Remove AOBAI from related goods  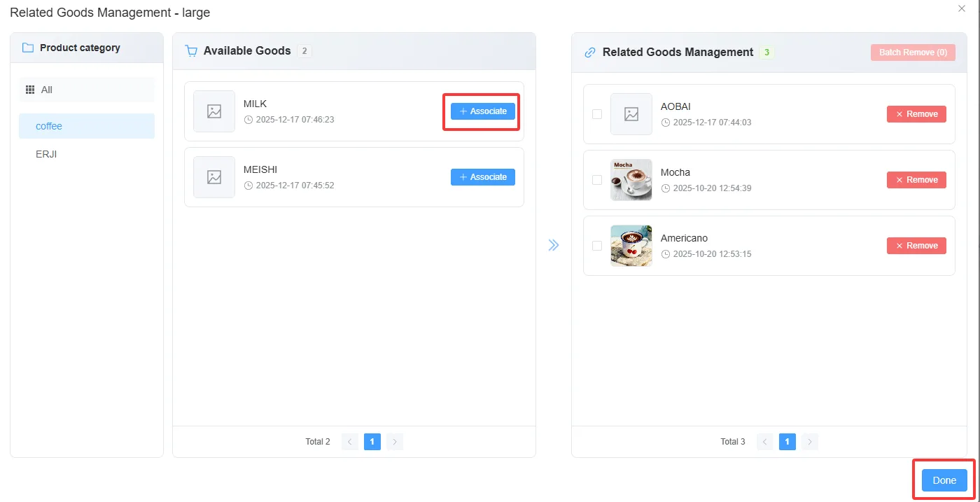click(916, 114)
